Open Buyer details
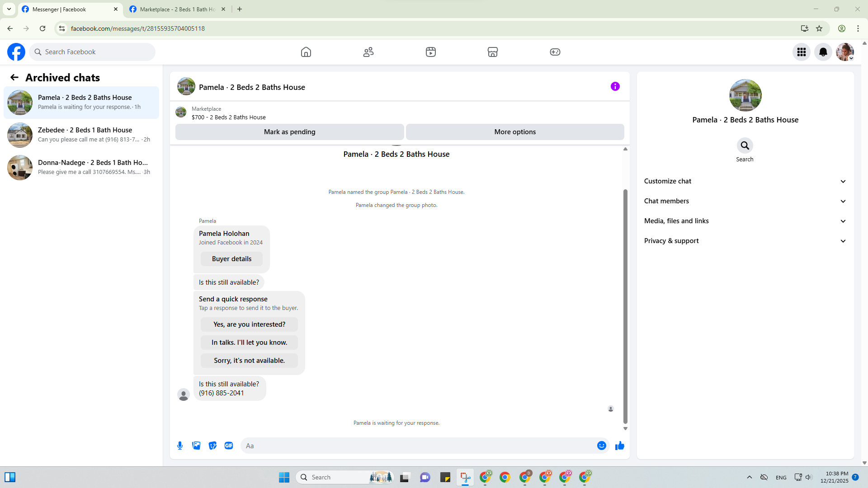The width and height of the screenshot is (868, 488). click(231, 259)
